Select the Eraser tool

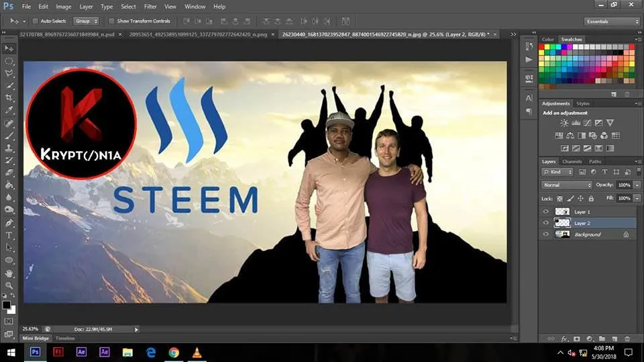(x=9, y=173)
